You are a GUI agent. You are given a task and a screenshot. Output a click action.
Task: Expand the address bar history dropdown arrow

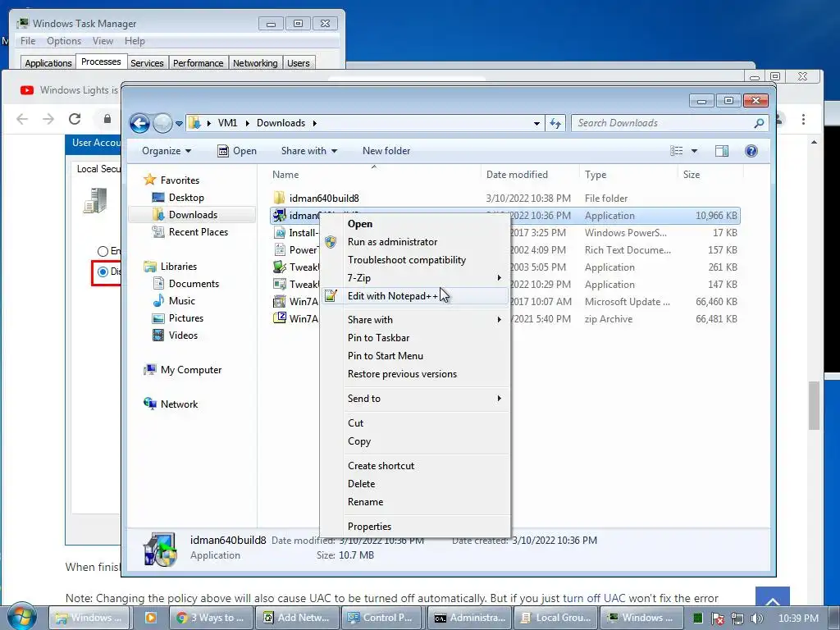(536, 123)
